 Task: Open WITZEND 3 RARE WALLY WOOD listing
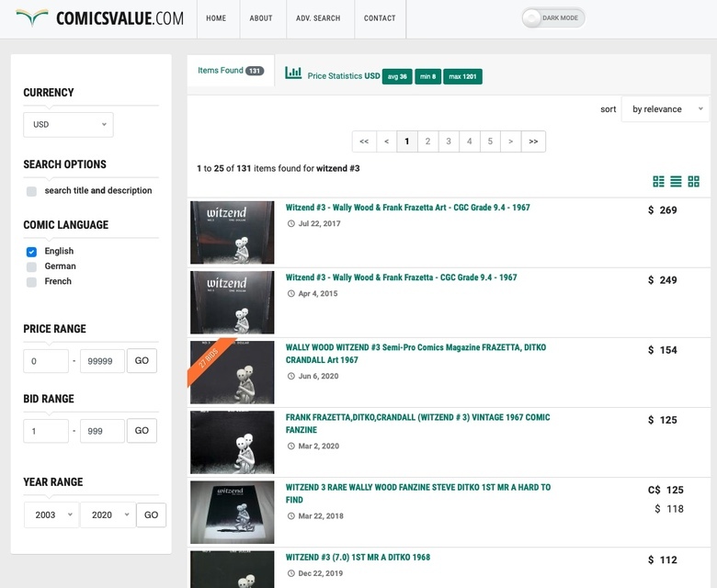pos(418,493)
